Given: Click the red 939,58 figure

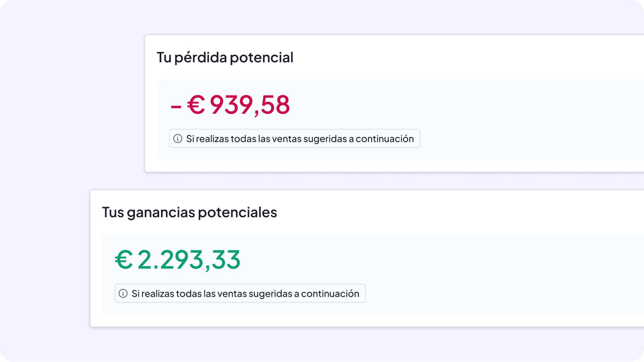Looking at the screenshot, I should [250, 105].
